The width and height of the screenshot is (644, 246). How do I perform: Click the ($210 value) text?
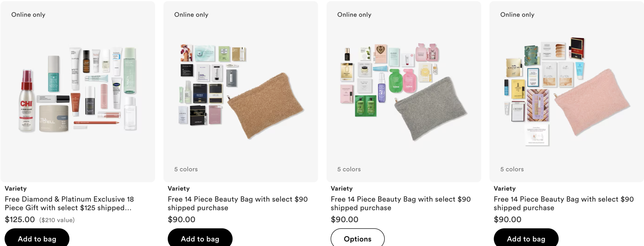57,220
